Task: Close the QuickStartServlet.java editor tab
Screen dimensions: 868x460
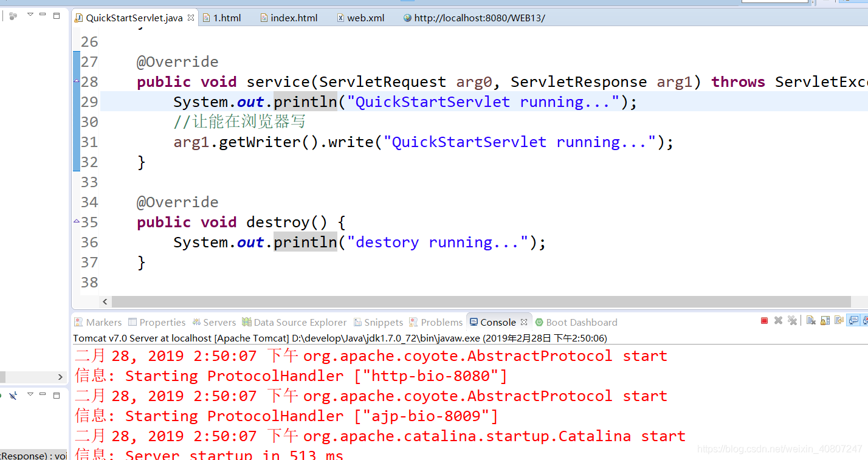Action: [x=190, y=18]
